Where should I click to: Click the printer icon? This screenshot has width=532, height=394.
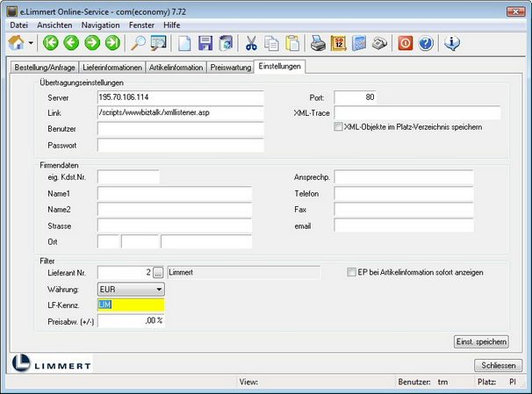(319, 43)
